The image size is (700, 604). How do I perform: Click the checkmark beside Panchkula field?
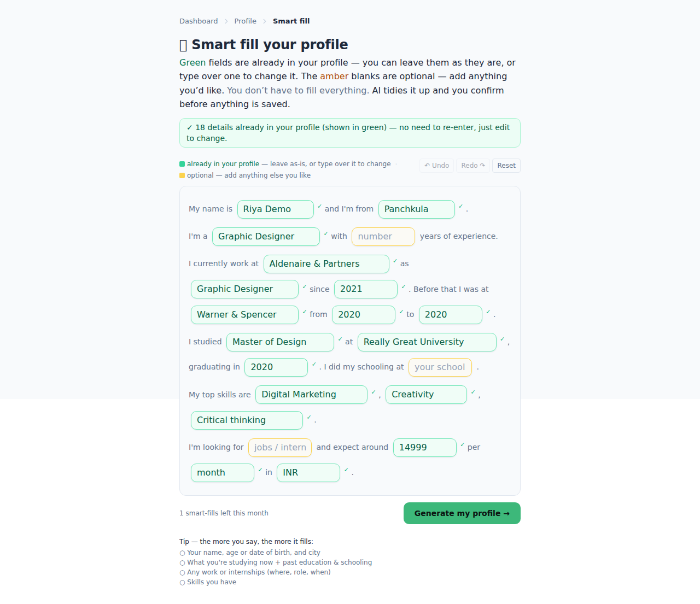(460, 206)
